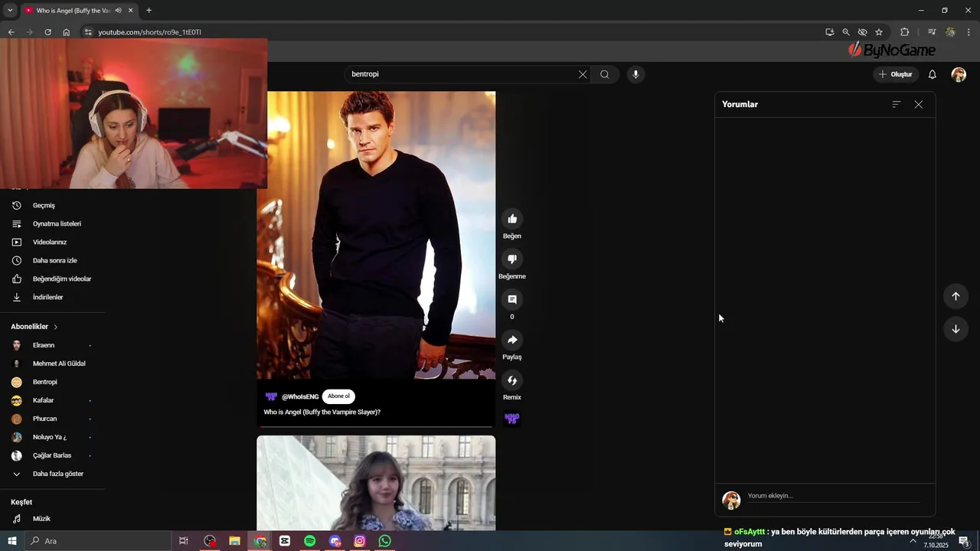Expand Abonelikler subscriptions chevron
980x551 pixels.
point(55,327)
